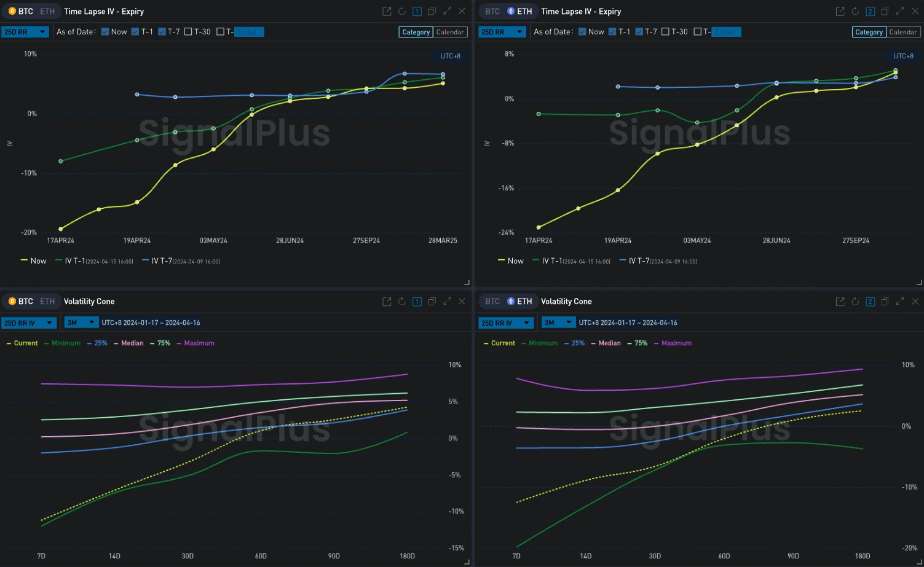Expand BTC Volatility Cone to fullscreen
The image size is (924, 567).
click(447, 302)
